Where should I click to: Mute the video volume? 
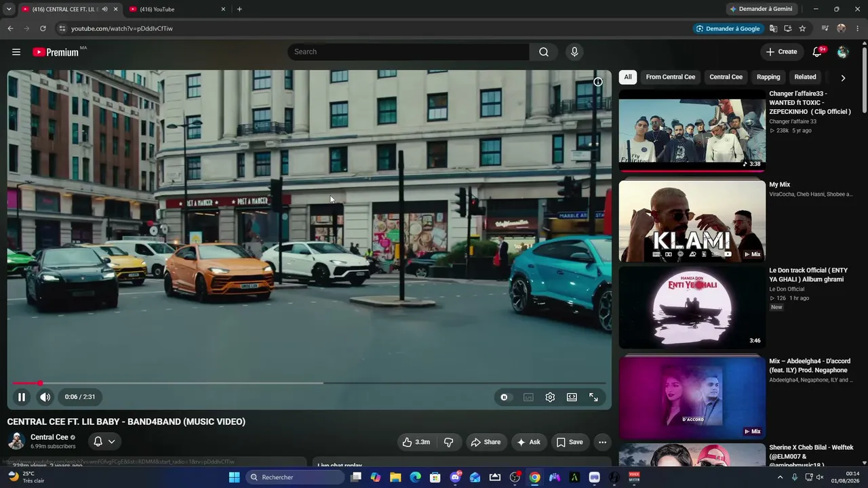45,397
